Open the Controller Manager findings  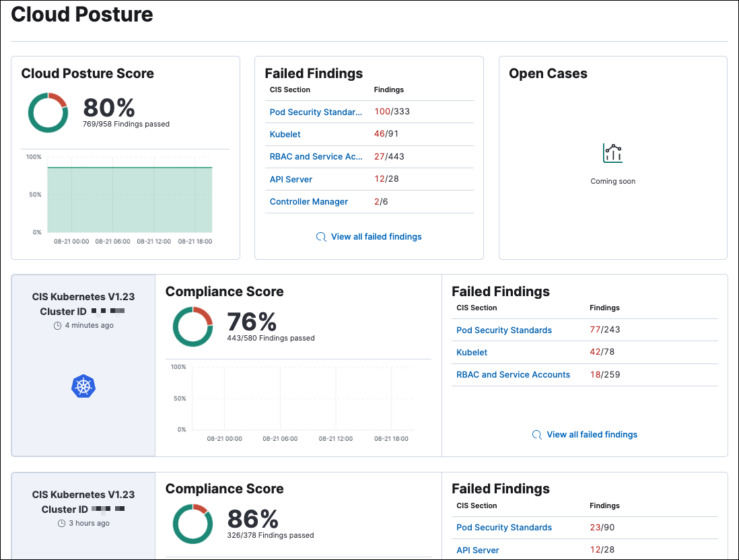click(x=308, y=201)
